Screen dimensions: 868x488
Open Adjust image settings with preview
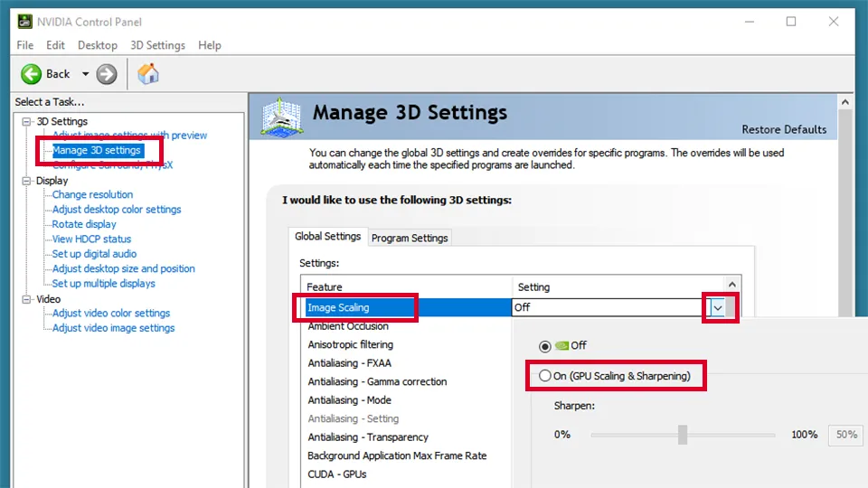[129, 136]
